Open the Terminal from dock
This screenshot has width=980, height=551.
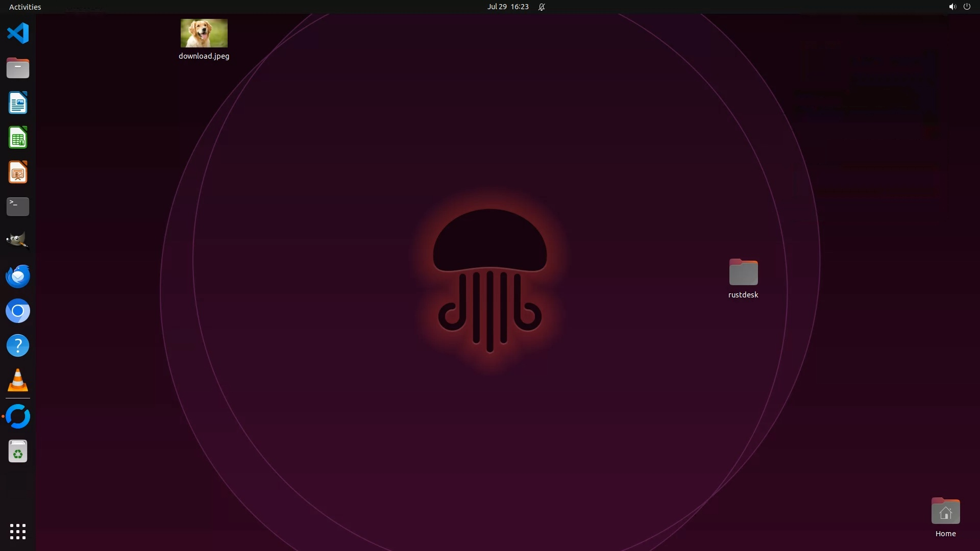click(18, 207)
